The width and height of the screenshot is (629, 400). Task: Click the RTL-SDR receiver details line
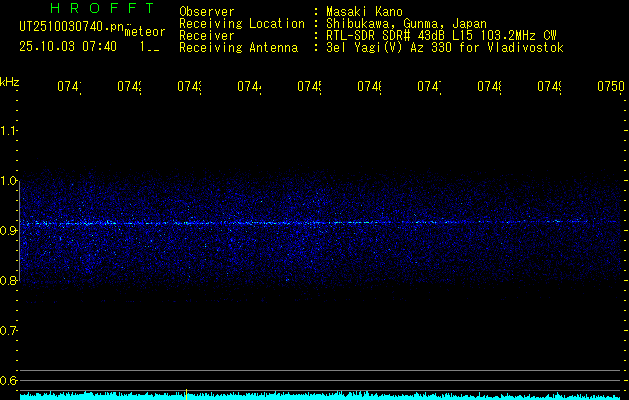(434, 36)
